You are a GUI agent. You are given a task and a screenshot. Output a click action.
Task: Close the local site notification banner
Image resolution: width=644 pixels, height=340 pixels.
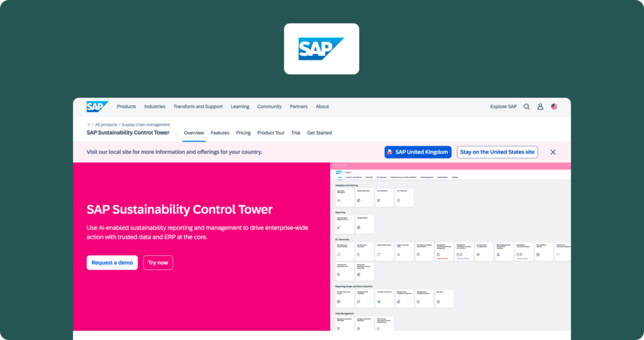(553, 152)
